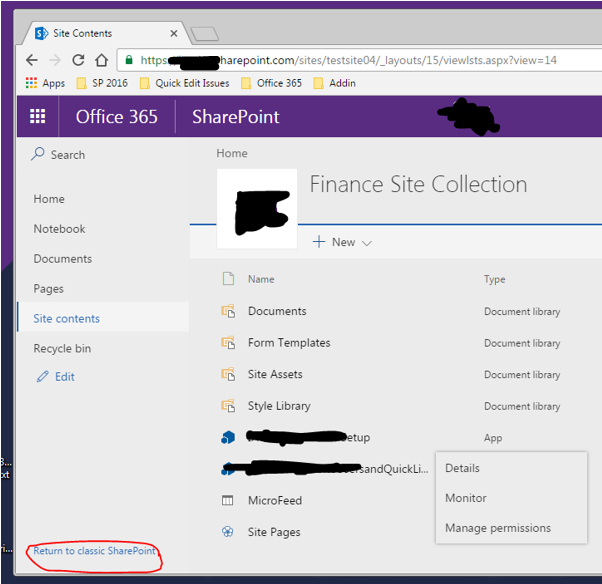This screenshot has width=602, height=584.
Task: Open Pages in the left navigation
Action: point(48,289)
